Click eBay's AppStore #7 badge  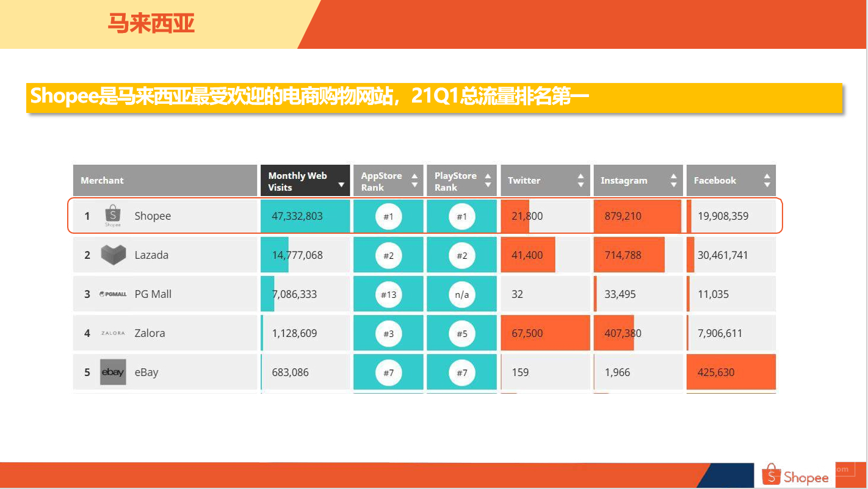coord(389,372)
